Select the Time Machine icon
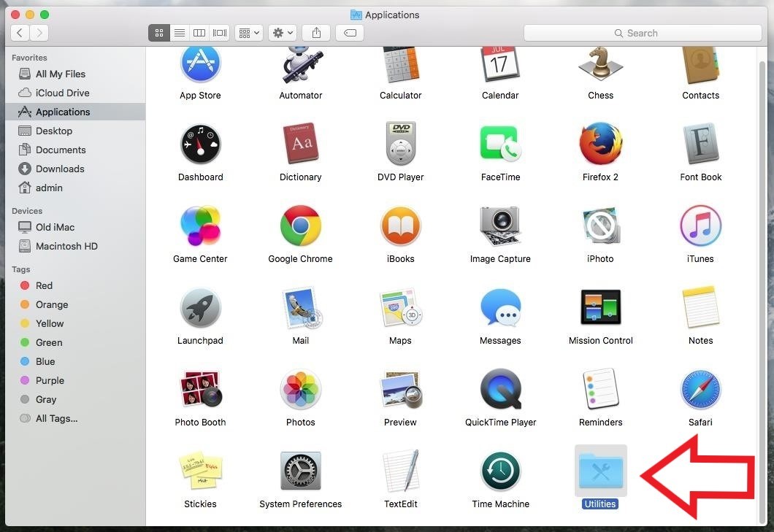The image size is (774, 532). [500, 471]
